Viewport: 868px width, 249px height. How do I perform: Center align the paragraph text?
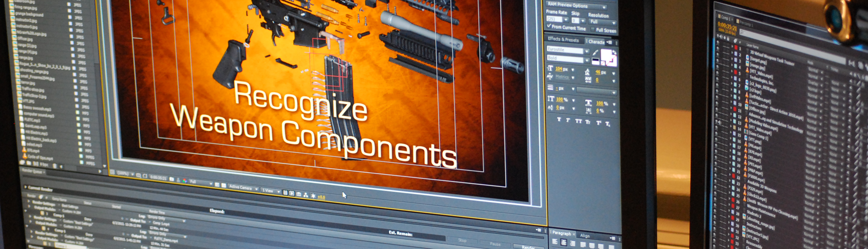pyautogui.click(x=564, y=243)
